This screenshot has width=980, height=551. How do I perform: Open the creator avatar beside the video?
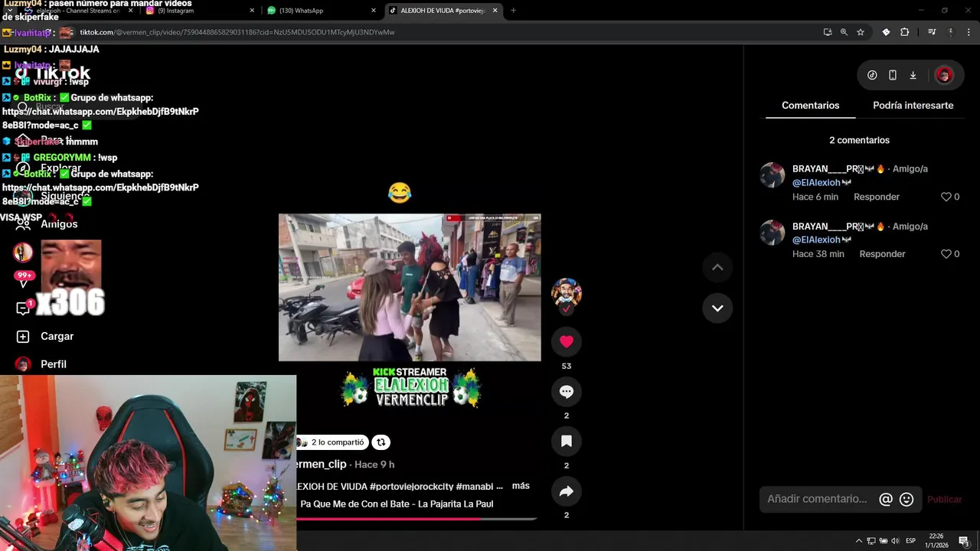tap(567, 292)
